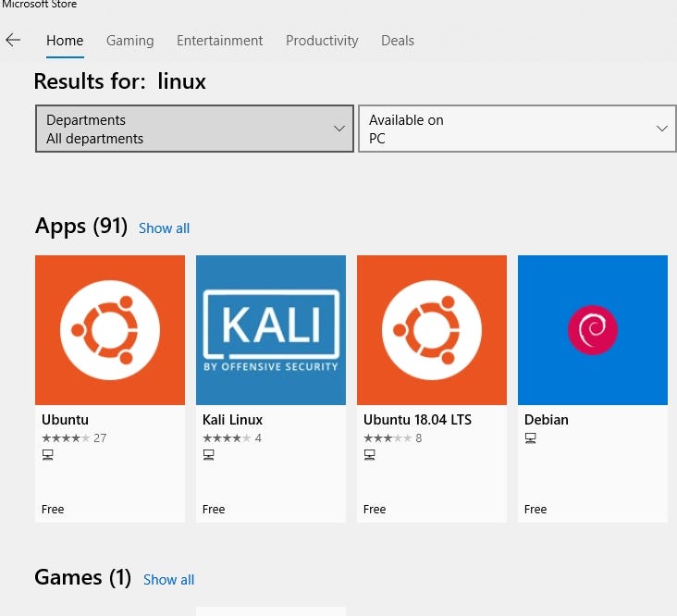Screen dimensions: 677x616
Task: Switch to the Entertainment tab
Action: (x=219, y=41)
